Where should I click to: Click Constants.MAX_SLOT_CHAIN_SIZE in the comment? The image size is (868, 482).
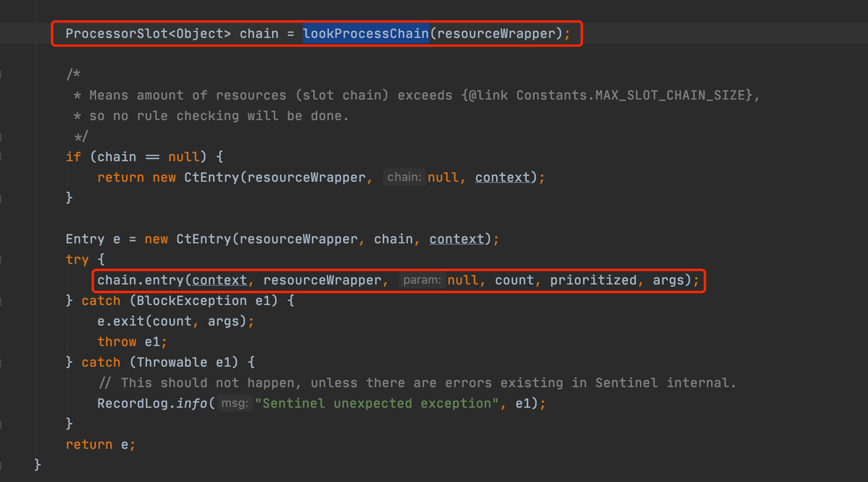point(630,95)
